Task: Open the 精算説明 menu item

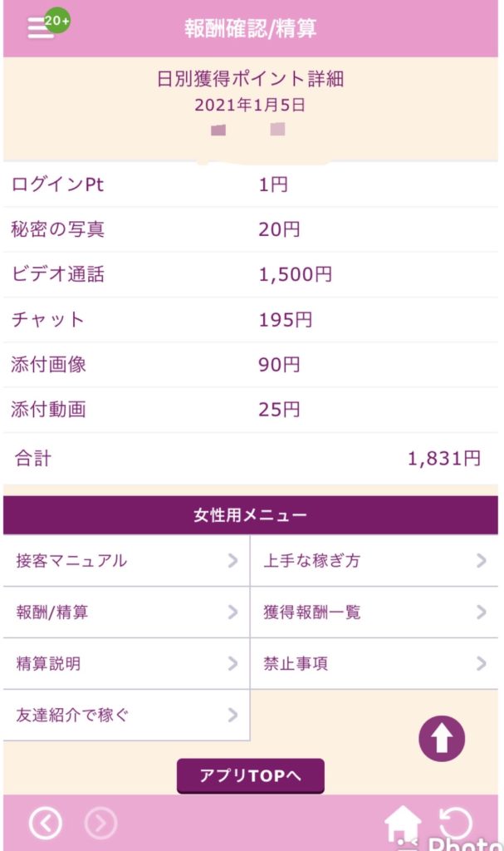Action: pyautogui.click(x=126, y=664)
